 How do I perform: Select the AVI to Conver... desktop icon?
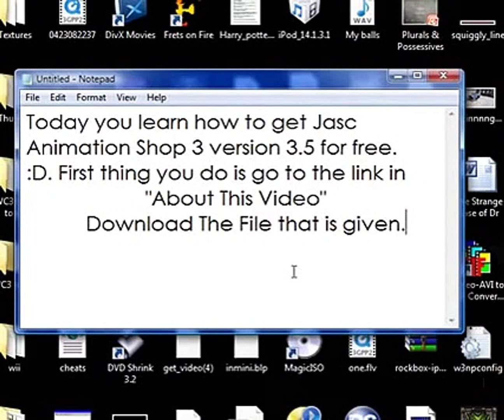[484, 271]
